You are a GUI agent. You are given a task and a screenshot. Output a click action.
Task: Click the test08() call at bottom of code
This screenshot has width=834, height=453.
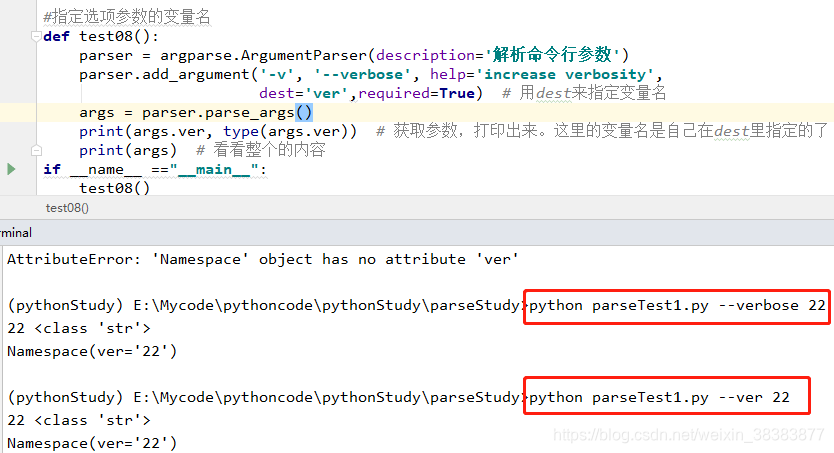tap(114, 188)
